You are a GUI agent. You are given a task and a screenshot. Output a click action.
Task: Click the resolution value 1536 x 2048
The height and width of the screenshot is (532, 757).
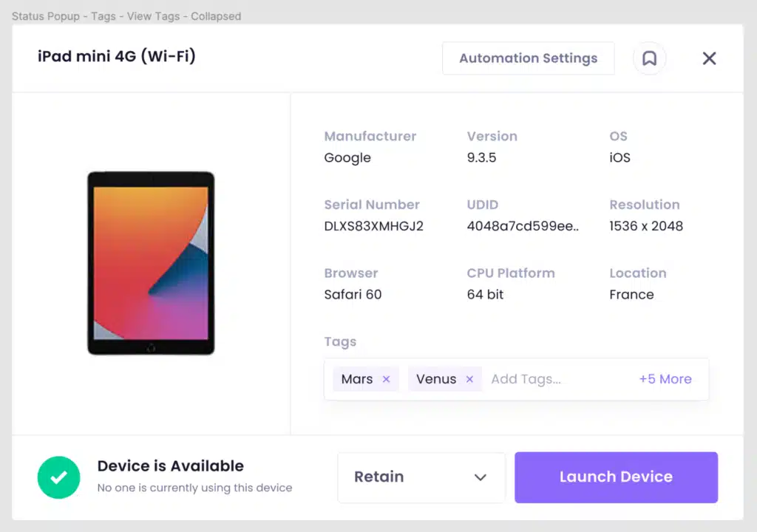pyautogui.click(x=646, y=226)
